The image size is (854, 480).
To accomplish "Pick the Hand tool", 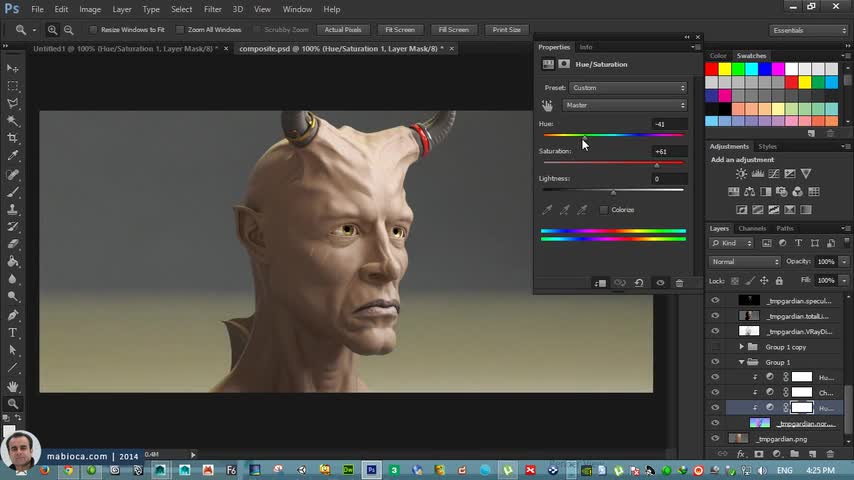I will (x=13, y=386).
